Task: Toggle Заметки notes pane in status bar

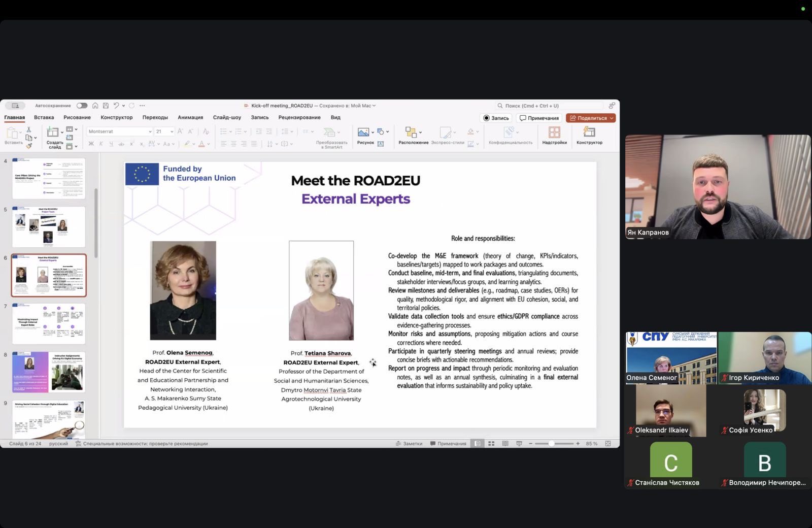Action: pyautogui.click(x=409, y=444)
